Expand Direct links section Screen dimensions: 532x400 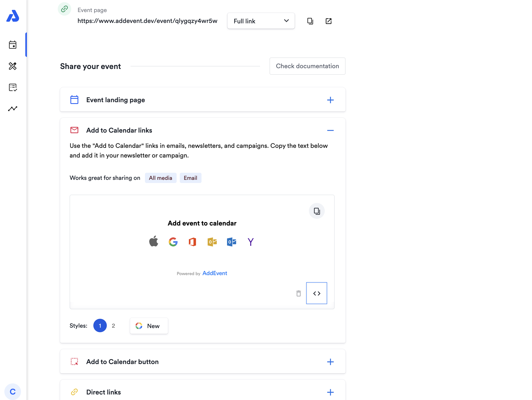click(330, 392)
